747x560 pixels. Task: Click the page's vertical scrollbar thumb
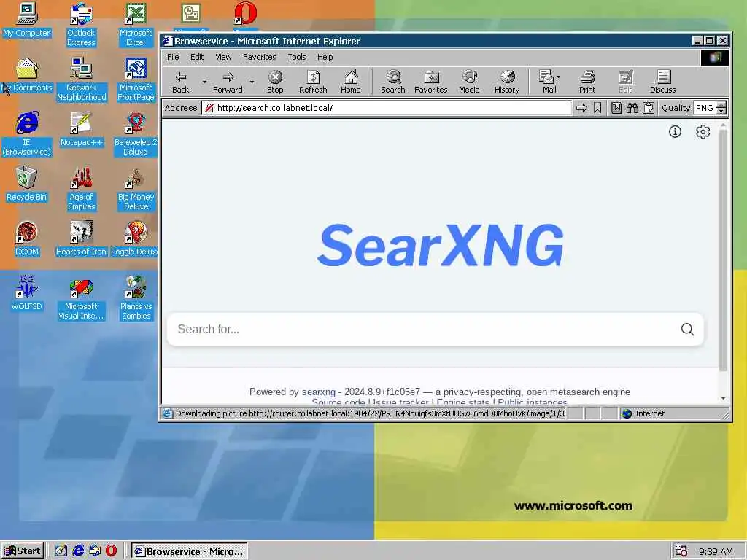point(723,251)
